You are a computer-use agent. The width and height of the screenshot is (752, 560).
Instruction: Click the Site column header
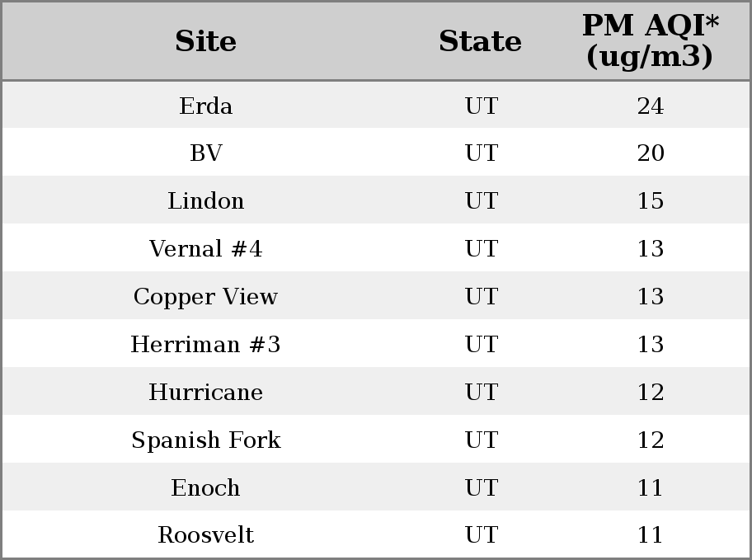tap(206, 41)
